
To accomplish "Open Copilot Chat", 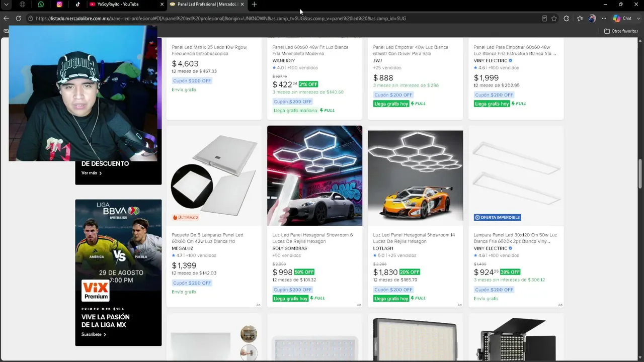I will pyautogui.click(x=622, y=19).
